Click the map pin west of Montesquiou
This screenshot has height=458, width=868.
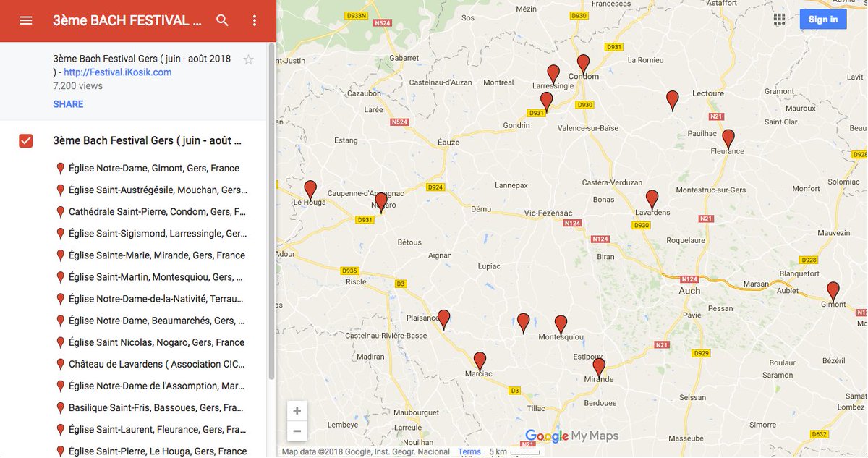point(524,323)
